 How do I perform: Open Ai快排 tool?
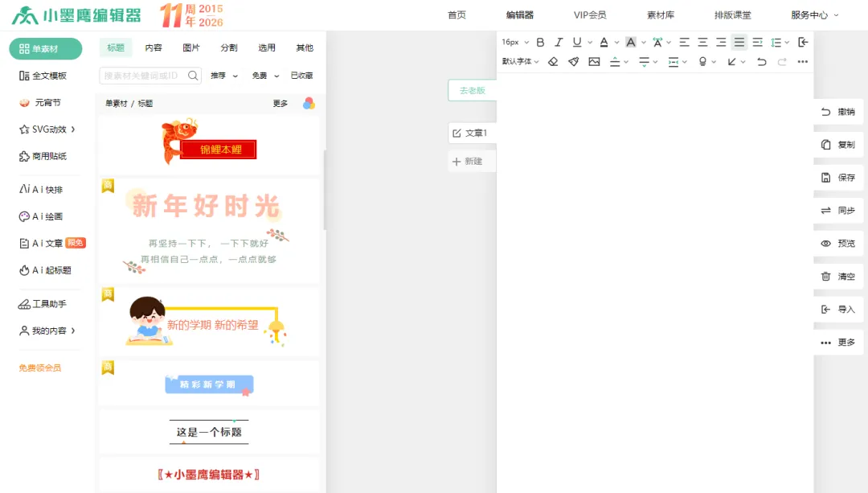(41, 190)
